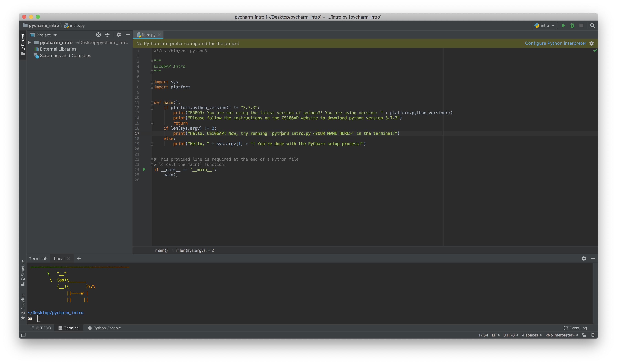Click the Settings gear in terminal panel
Screen dimensions: 617x364
click(584, 258)
